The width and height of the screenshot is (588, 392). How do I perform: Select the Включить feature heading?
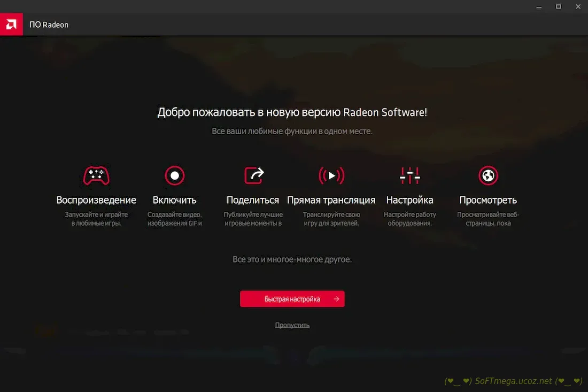174,200
